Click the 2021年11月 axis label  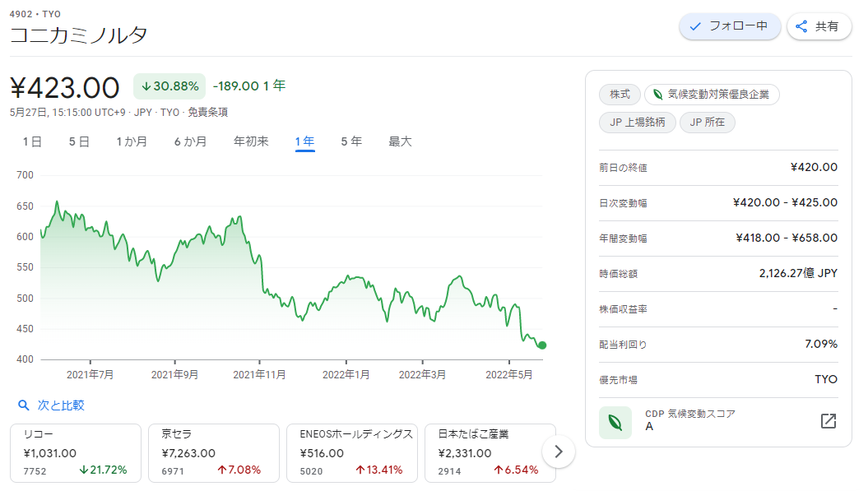[259, 375]
